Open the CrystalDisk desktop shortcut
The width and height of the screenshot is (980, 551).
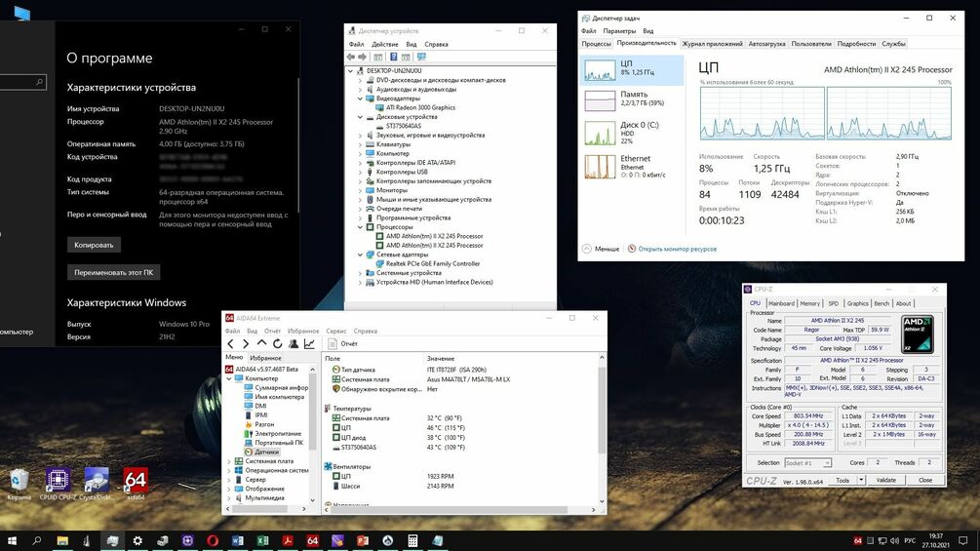point(97,484)
